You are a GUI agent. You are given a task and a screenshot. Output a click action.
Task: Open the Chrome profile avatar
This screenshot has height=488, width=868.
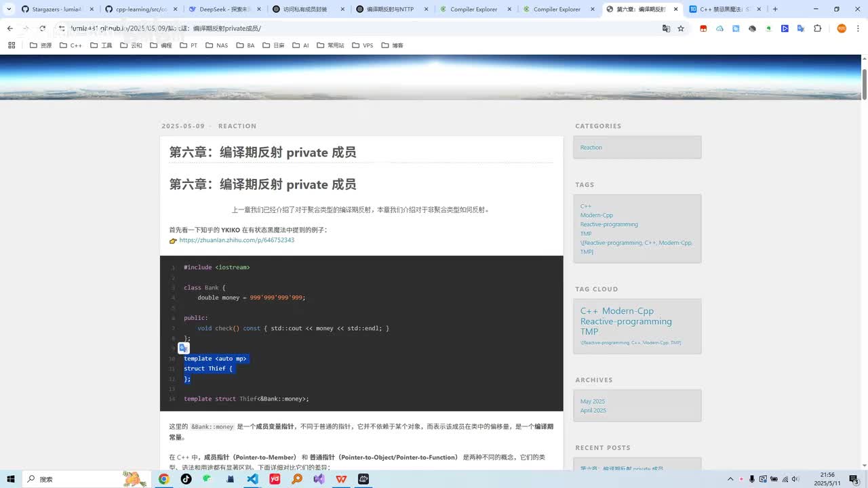tap(842, 28)
